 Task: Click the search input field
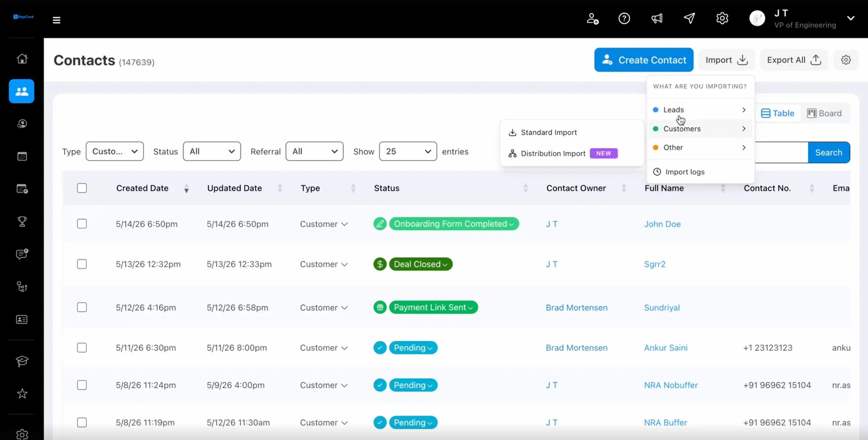[781, 152]
